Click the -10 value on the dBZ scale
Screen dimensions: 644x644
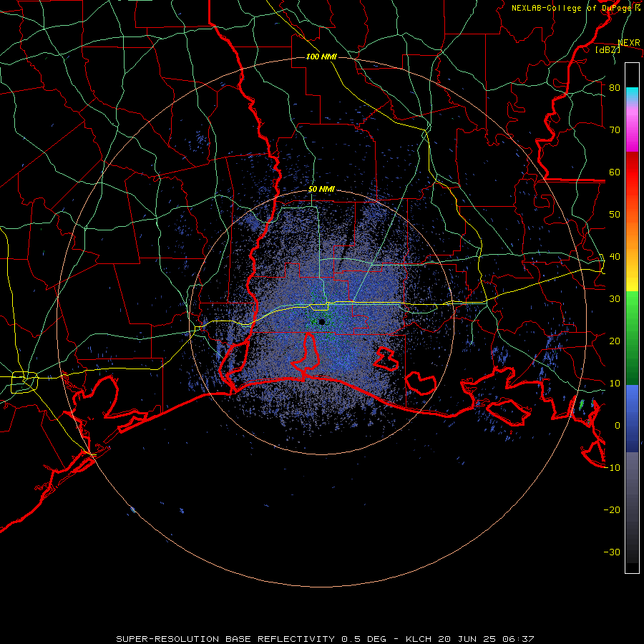612,468
